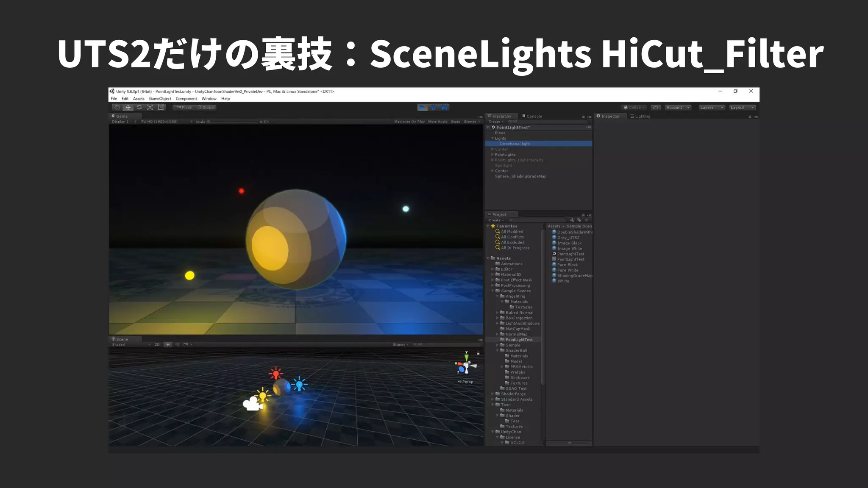Collapse the Sample Scenes folder
This screenshot has height=488, width=868.
tap(492, 291)
